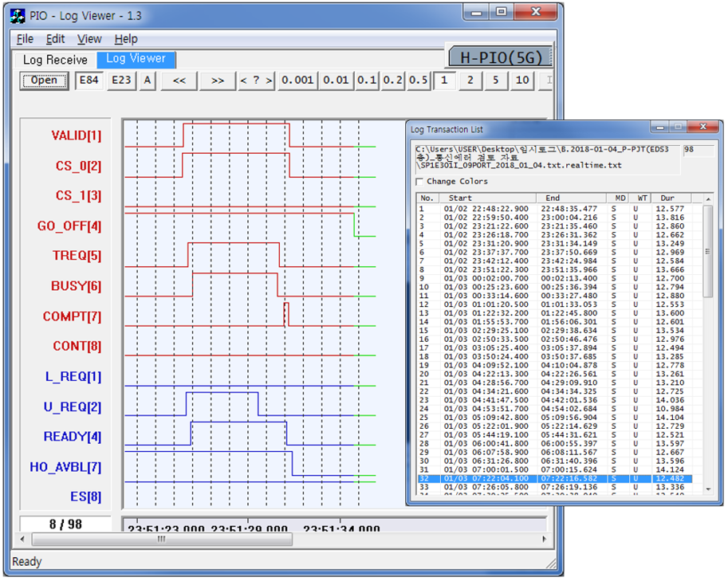Click the < ? > search button
728x581 pixels.
pos(256,80)
